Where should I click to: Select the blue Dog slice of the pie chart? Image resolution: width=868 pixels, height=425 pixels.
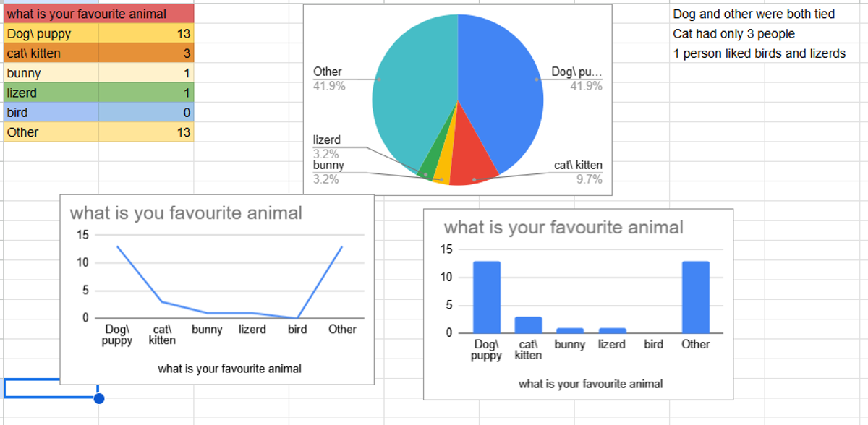tap(499, 94)
